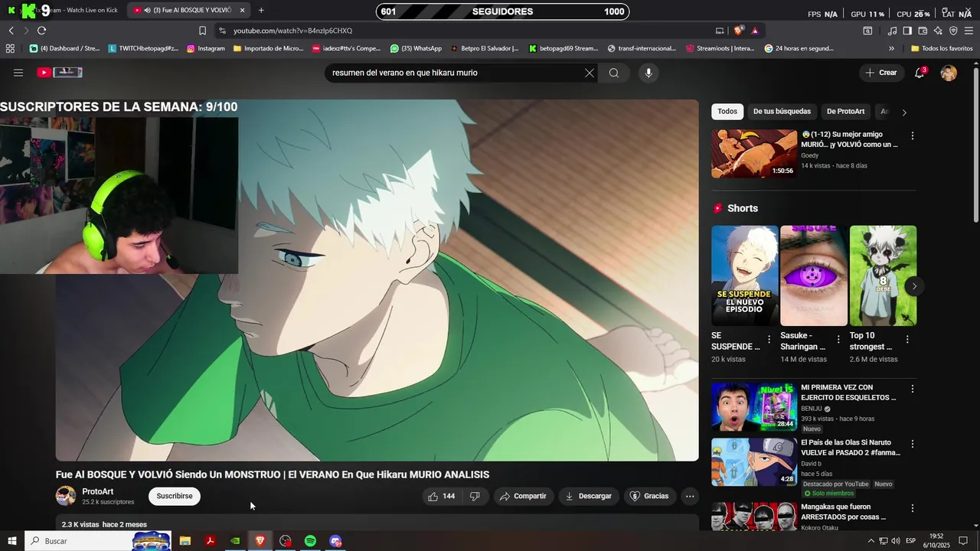Open the Brave Wallet icon

(923, 31)
